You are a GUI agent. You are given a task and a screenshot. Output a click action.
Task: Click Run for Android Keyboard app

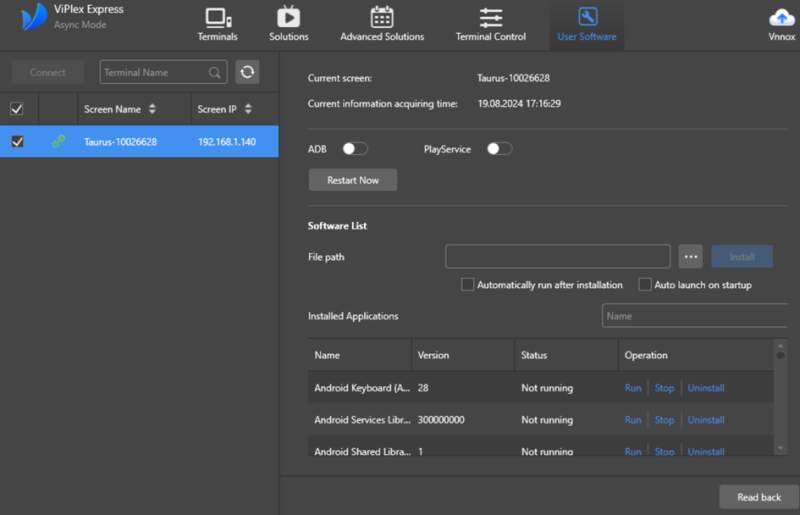633,388
